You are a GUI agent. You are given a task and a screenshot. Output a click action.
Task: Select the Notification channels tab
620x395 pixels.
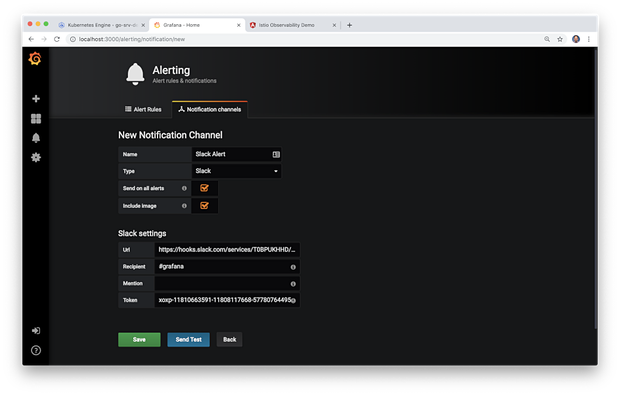tap(210, 110)
